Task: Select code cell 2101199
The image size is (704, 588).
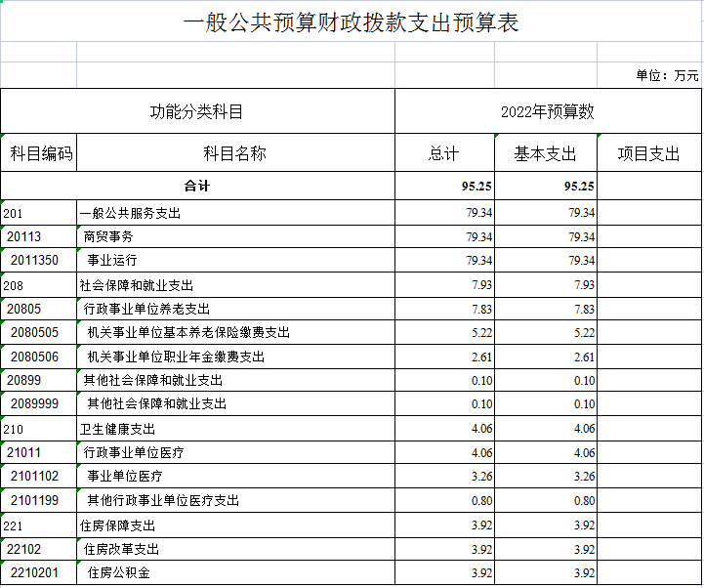Action: pyautogui.click(x=39, y=500)
